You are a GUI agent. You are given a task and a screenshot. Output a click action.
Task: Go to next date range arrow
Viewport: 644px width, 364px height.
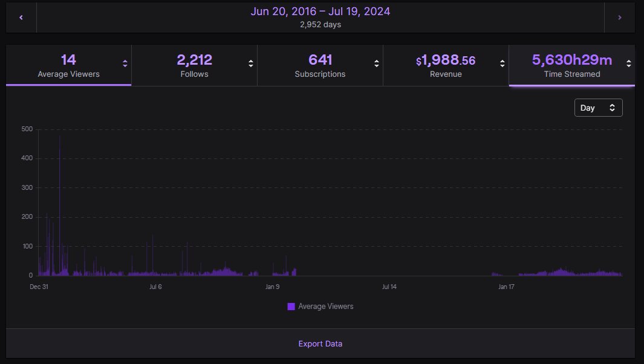(619, 18)
